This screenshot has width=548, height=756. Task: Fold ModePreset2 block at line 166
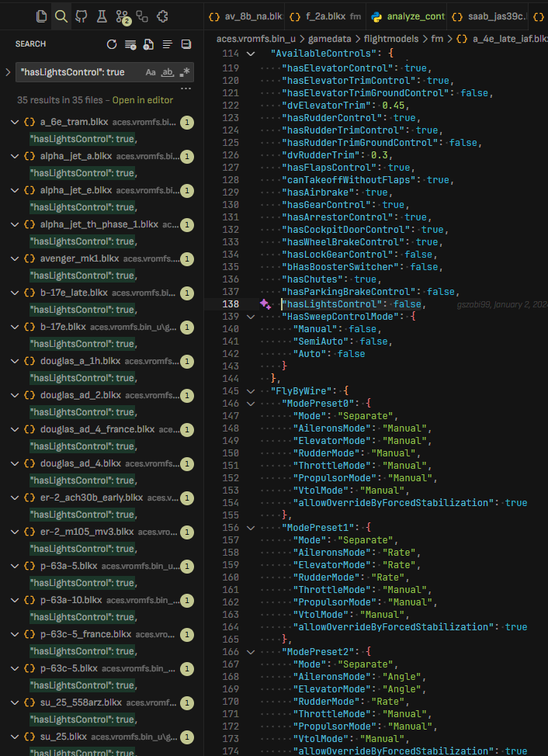[x=251, y=652]
